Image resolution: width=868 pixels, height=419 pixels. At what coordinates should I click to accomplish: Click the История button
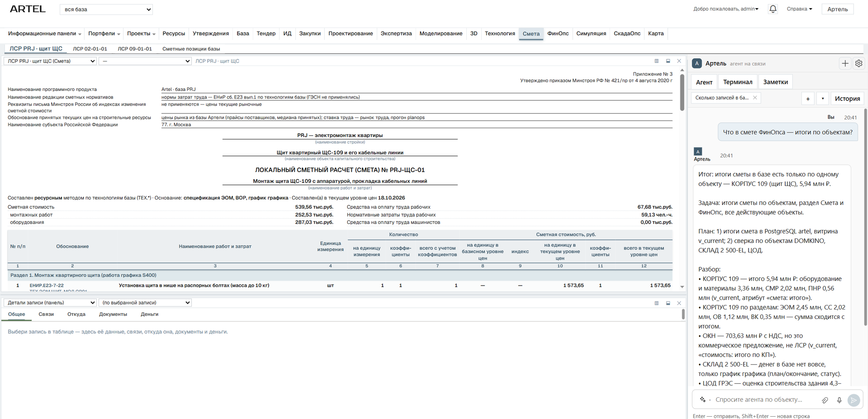click(x=847, y=99)
